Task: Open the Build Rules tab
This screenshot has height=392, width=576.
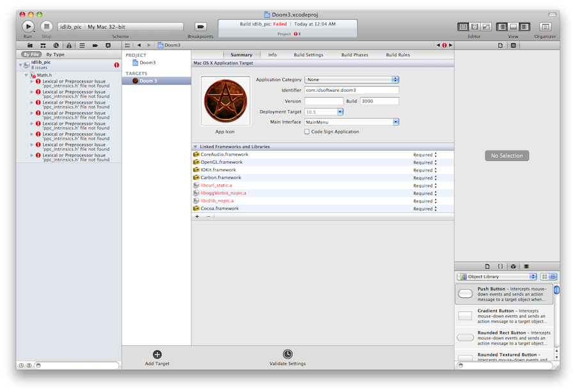Action: coord(398,55)
